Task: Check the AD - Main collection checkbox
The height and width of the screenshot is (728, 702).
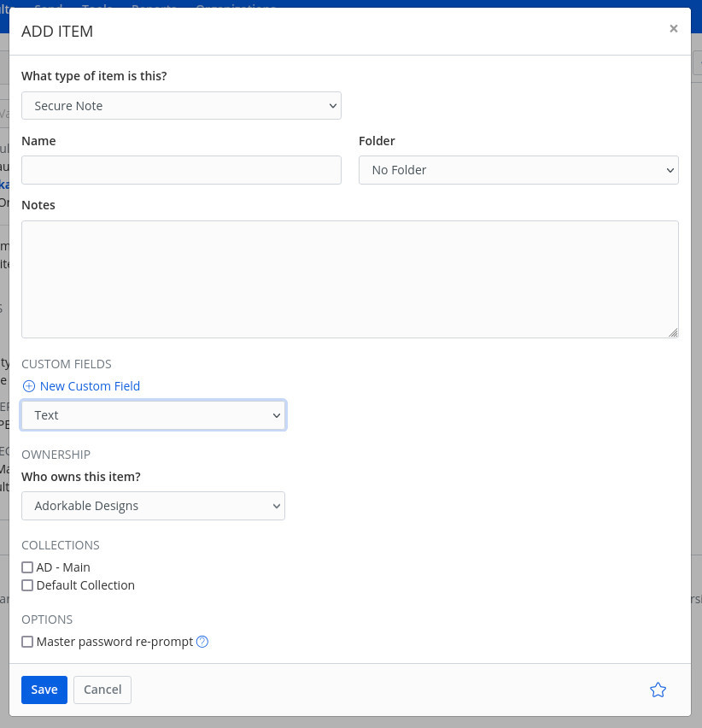Action: (x=27, y=567)
